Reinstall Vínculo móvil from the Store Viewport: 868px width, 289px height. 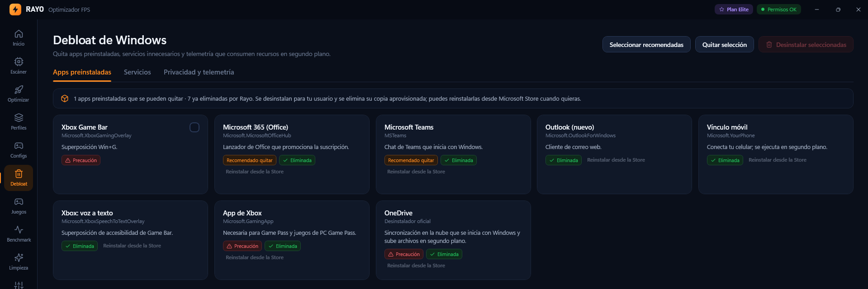[778, 160]
